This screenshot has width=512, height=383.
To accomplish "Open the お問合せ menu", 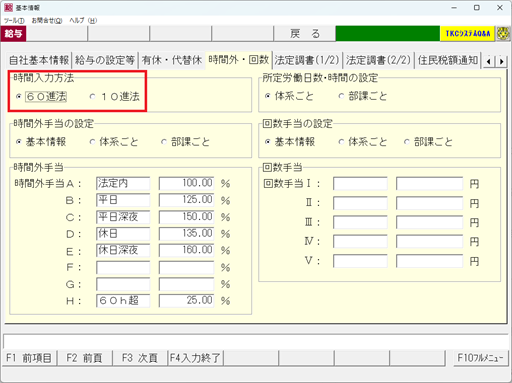I will tap(47, 21).
